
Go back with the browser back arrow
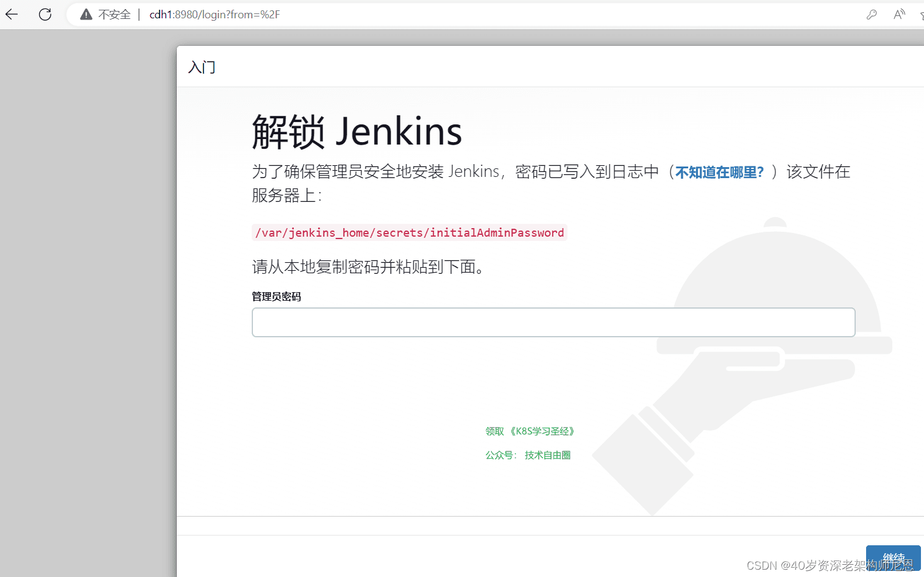tap(12, 15)
